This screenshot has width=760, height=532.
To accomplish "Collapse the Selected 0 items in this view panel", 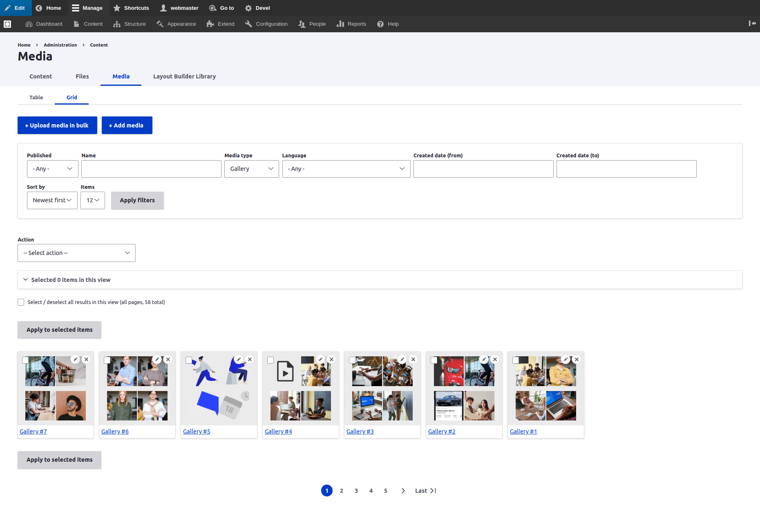I will 26,279.
